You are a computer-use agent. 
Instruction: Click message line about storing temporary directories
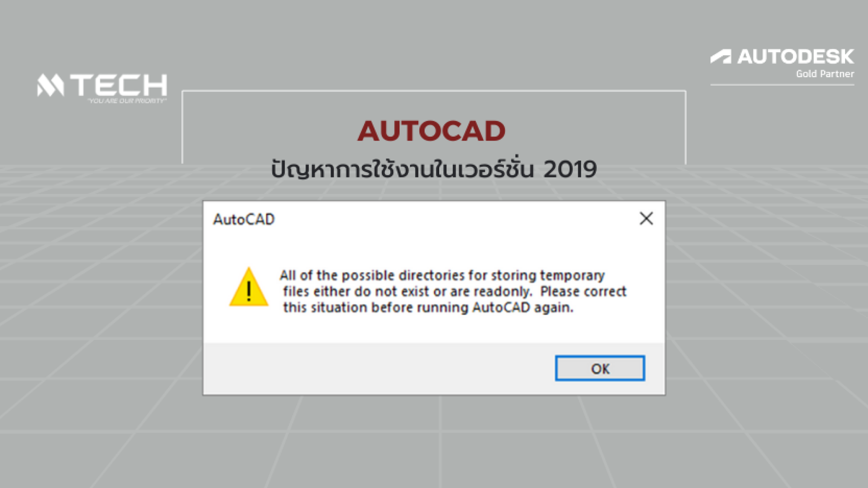click(442, 275)
